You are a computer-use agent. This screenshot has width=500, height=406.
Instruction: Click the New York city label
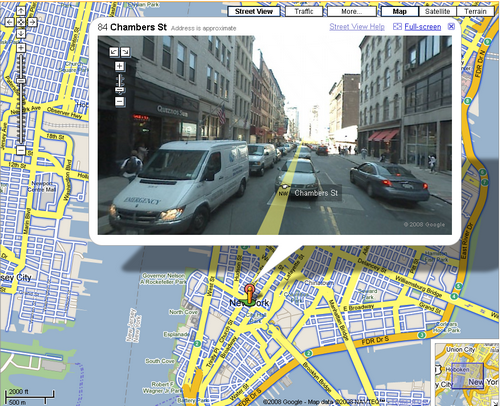249,303
